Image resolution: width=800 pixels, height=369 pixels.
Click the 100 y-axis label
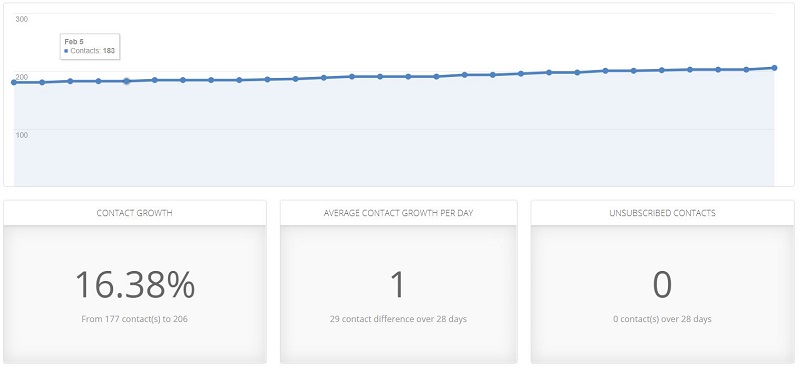pyautogui.click(x=22, y=135)
